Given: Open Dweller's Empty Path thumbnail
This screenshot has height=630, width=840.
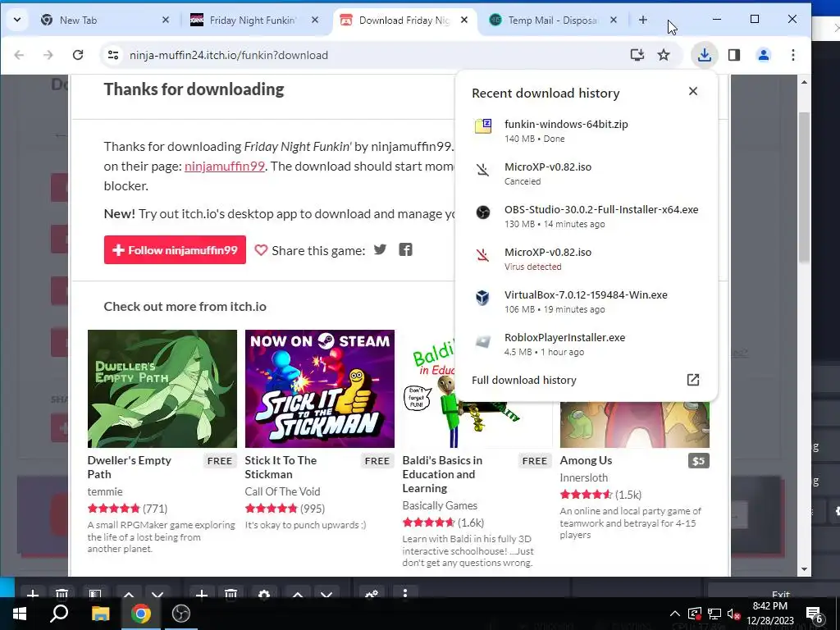Looking at the screenshot, I should click(x=162, y=388).
